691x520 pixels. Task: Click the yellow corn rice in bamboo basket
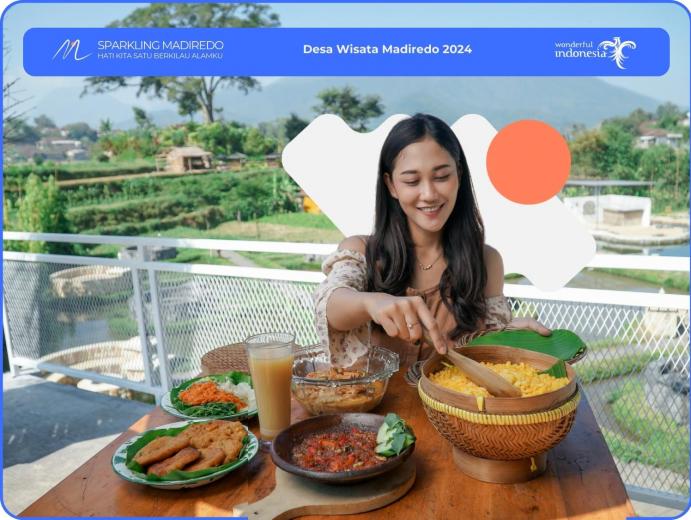(x=498, y=380)
